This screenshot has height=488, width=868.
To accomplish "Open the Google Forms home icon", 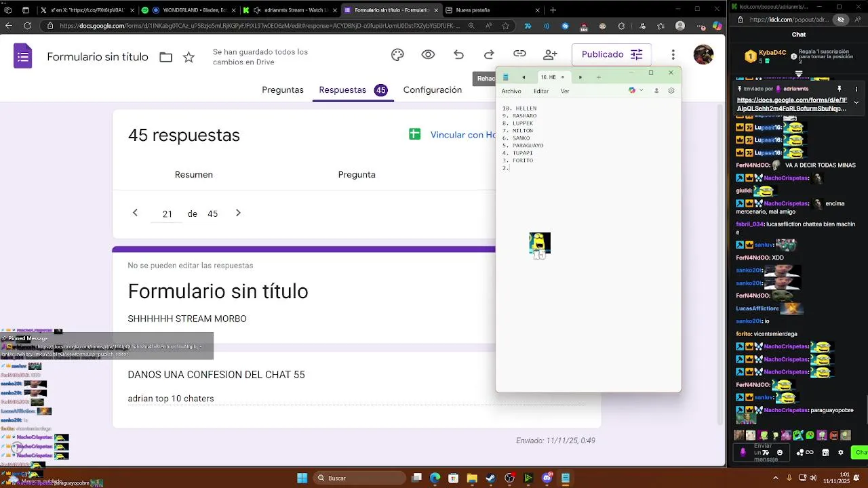I will click(x=23, y=56).
